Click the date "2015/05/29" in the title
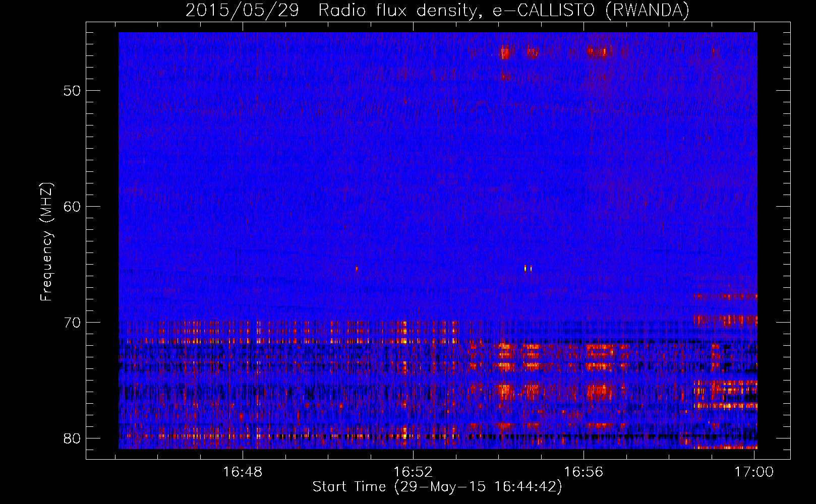This screenshot has width=816, height=504. point(243,10)
